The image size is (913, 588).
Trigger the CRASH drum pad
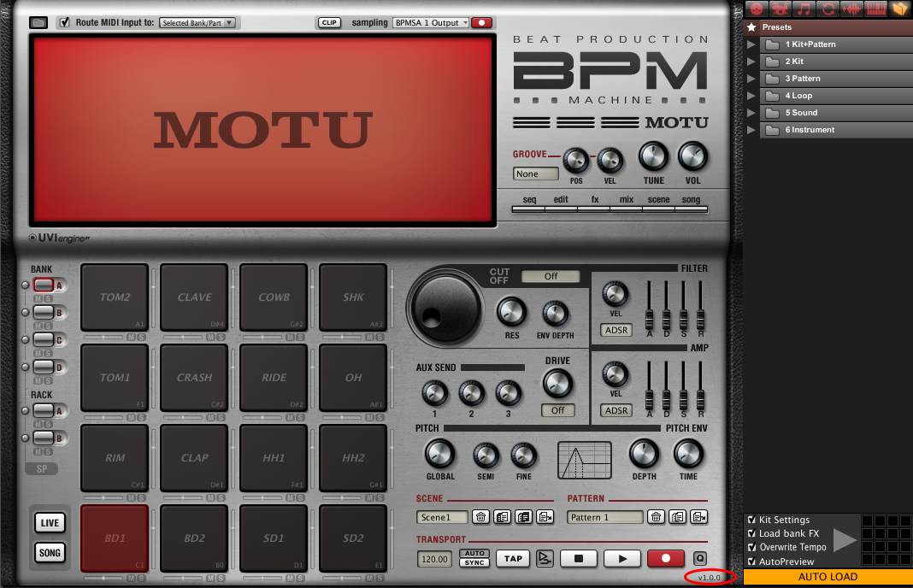(x=194, y=378)
